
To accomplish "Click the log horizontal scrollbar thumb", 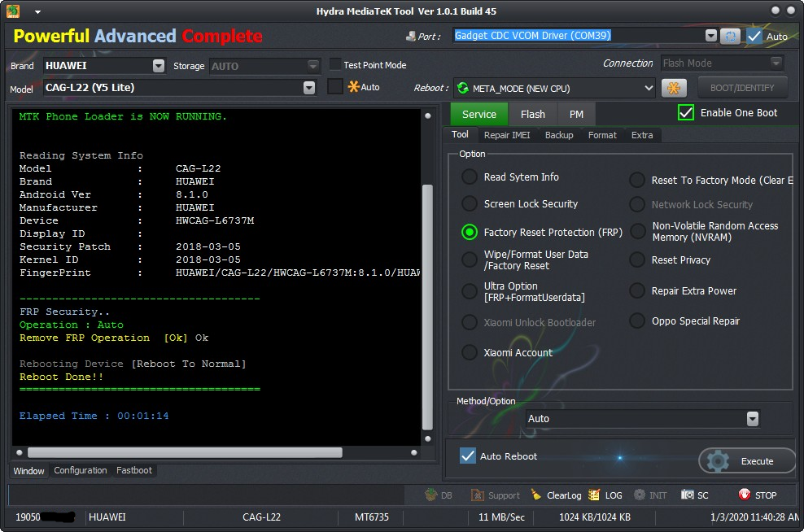I will pyautogui.click(x=185, y=452).
